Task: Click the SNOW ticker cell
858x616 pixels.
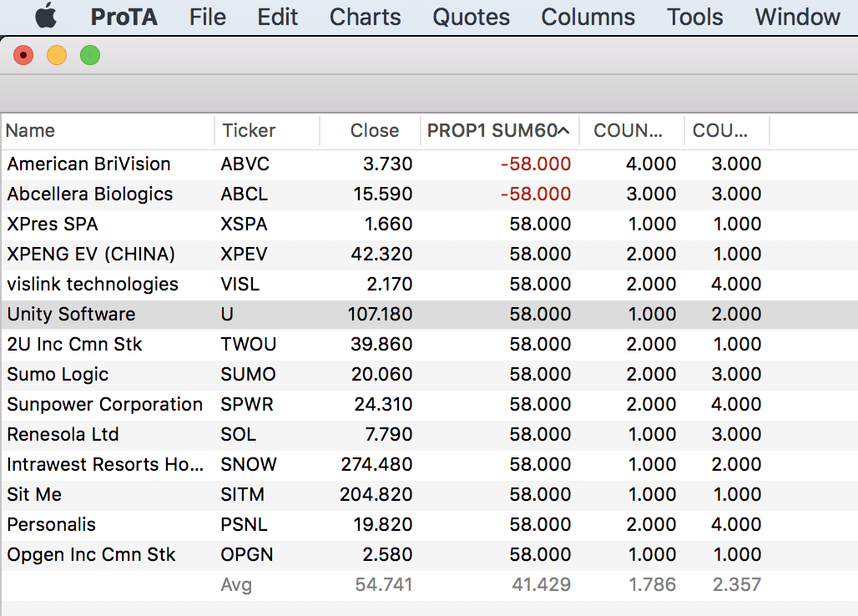Action: click(248, 465)
